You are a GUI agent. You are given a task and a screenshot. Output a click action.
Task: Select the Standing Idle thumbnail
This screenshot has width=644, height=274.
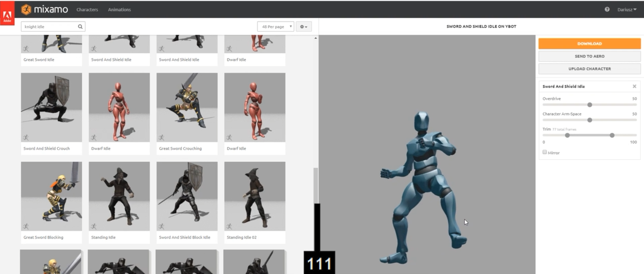click(x=119, y=196)
